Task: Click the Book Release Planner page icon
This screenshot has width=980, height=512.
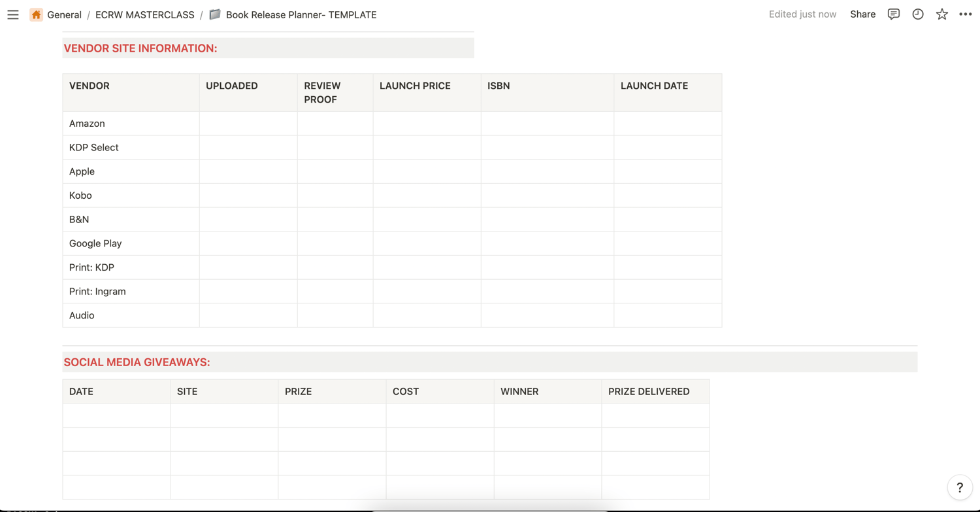Action: (x=215, y=14)
